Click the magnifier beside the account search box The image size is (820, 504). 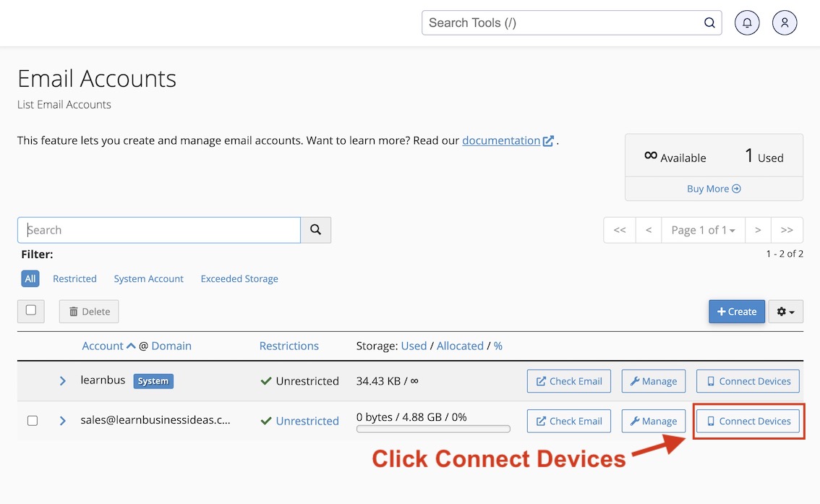315,229
